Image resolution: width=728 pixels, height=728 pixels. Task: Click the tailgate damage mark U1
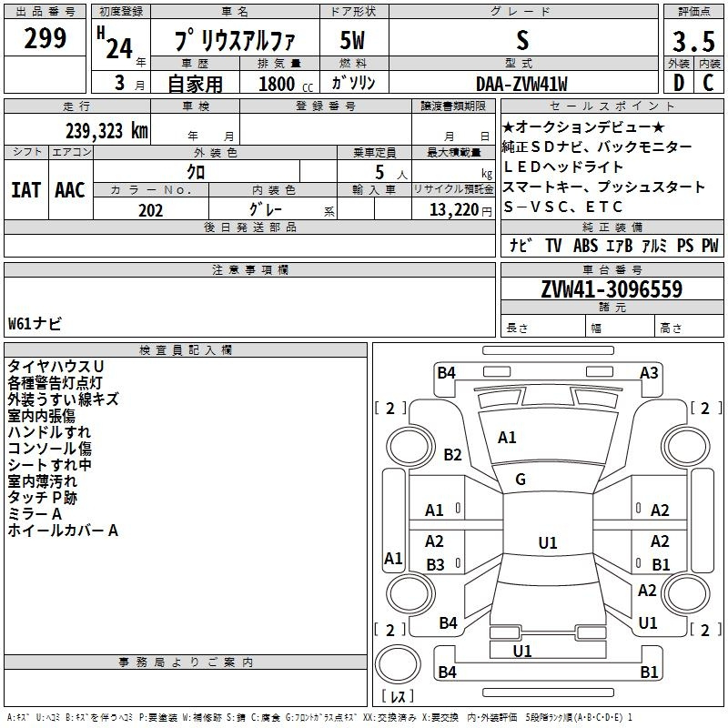pyautogui.click(x=522, y=651)
